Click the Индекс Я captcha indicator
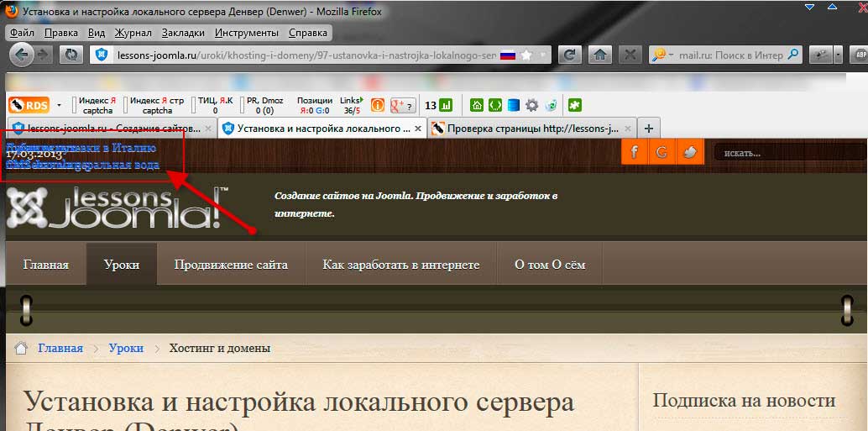This screenshot has width=868, height=431. click(97, 105)
